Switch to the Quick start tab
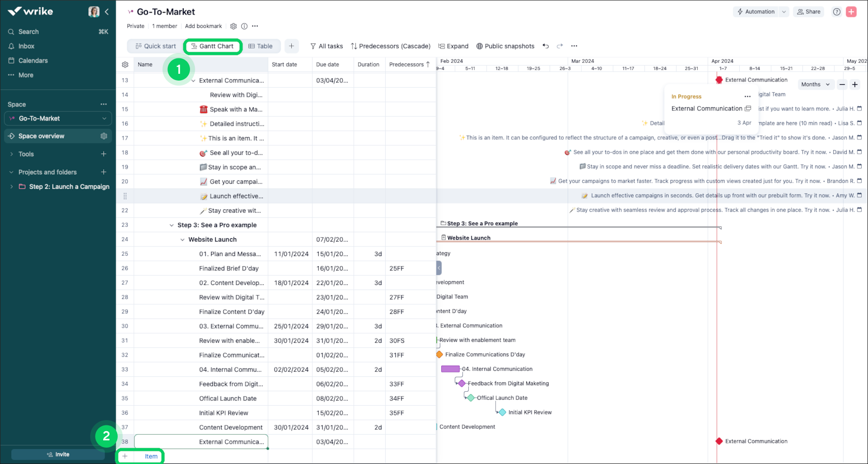This screenshot has height=464, width=868. pos(155,46)
